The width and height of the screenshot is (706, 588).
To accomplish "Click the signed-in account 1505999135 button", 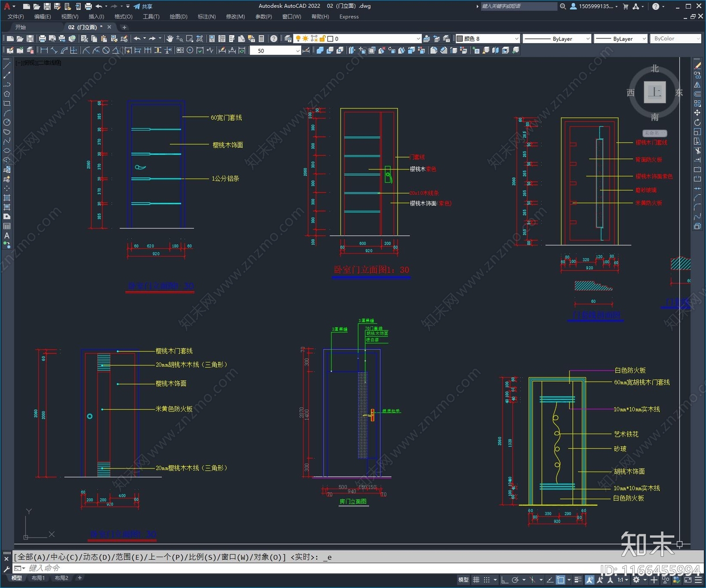I will (594, 6).
